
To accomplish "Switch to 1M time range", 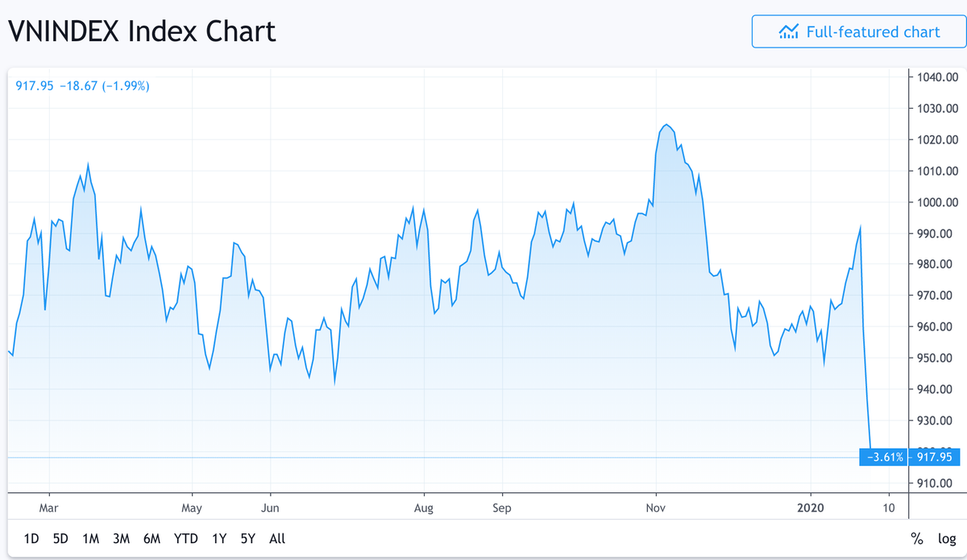I will click(91, 538).
